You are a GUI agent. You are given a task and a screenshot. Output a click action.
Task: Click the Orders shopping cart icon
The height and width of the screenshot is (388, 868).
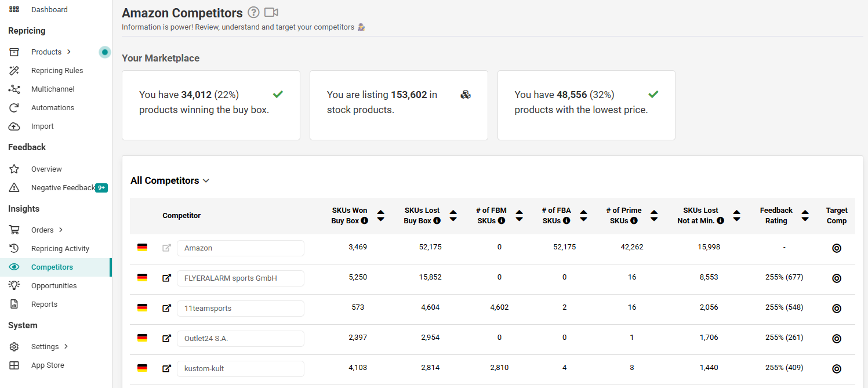(14, 230)
